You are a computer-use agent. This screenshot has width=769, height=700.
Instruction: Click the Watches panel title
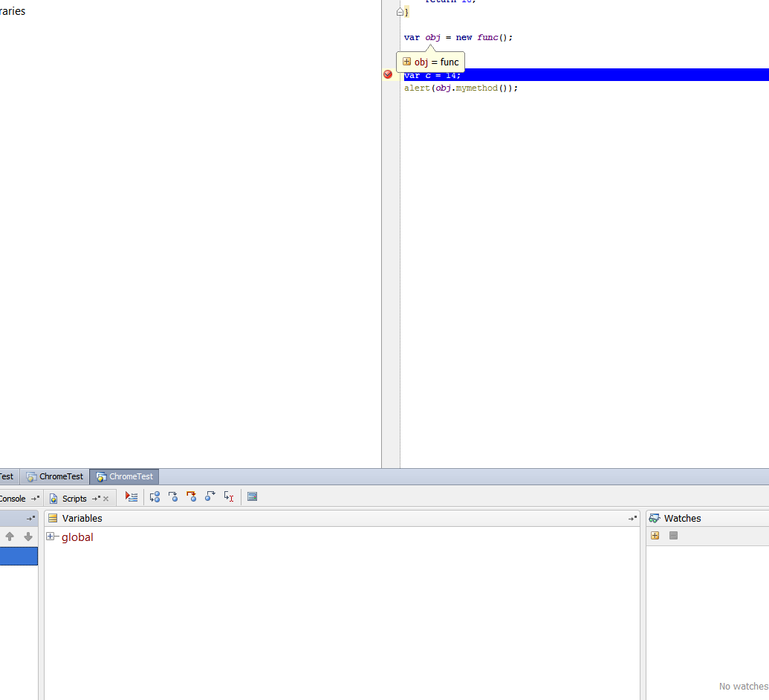[x=682, y=518]
